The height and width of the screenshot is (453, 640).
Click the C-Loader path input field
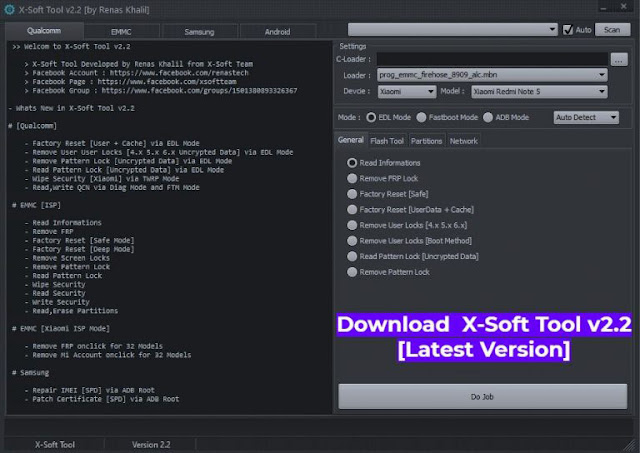click(492, 59)
